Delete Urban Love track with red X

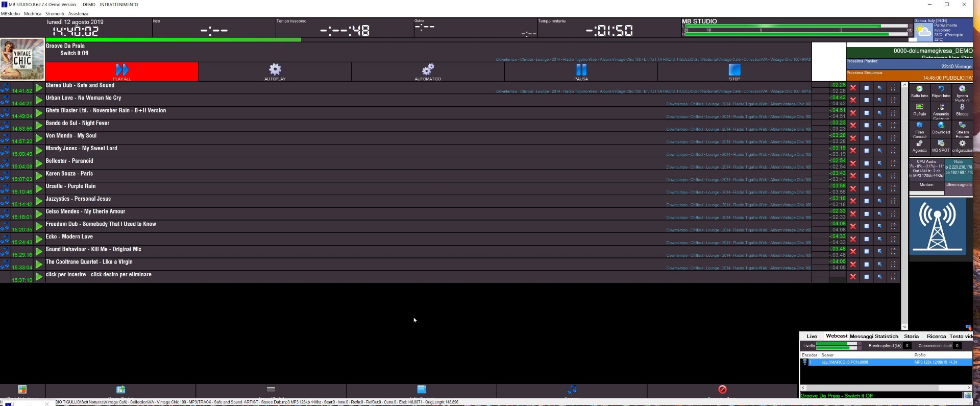coord(853,100)
